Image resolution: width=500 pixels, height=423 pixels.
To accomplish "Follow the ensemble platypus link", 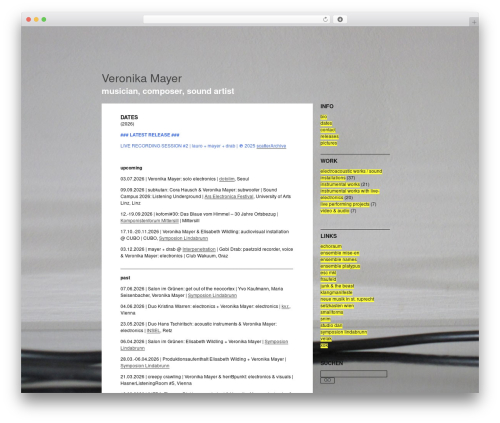I will pos(340,266).
